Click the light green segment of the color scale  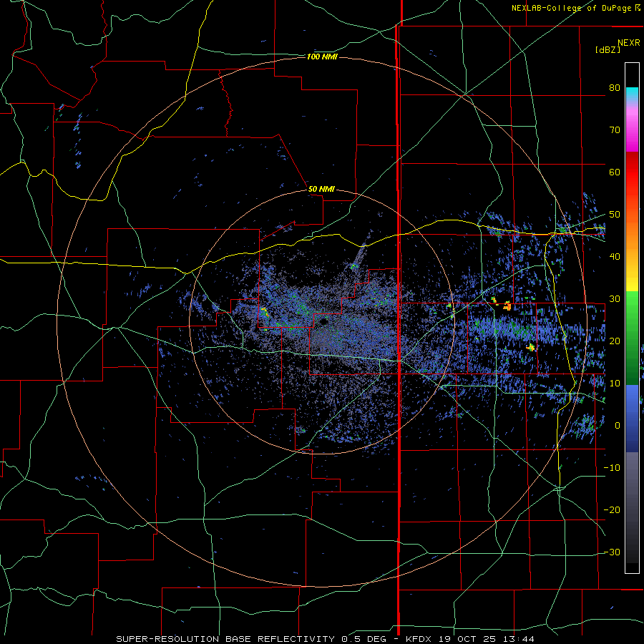pos(632,308)
